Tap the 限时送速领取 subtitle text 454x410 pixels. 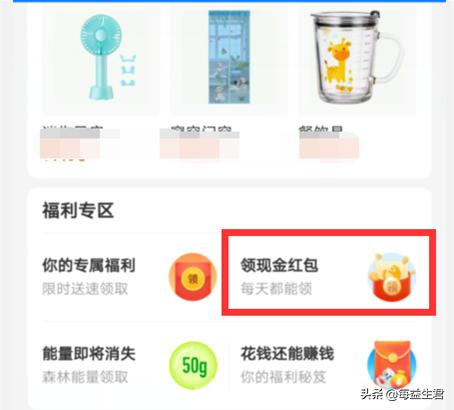pyautogui.click(x=85, y=289)
